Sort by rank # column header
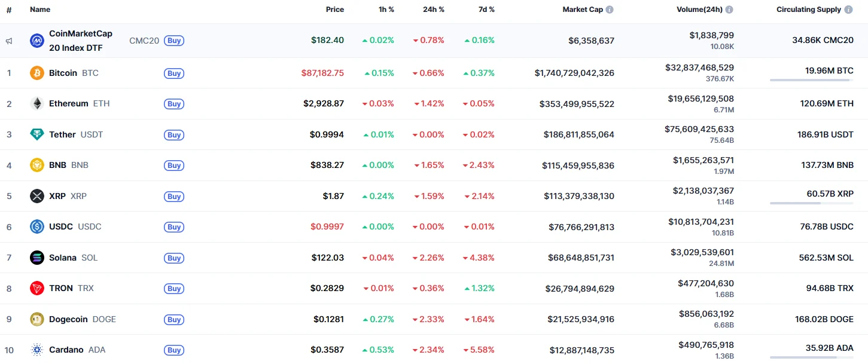 click(x=9, y=10)
